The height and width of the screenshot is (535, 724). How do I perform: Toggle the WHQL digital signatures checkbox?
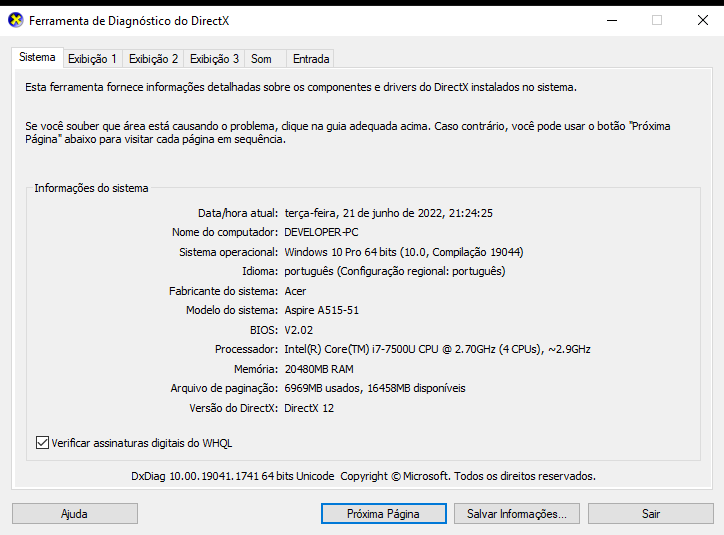(42, 442)
